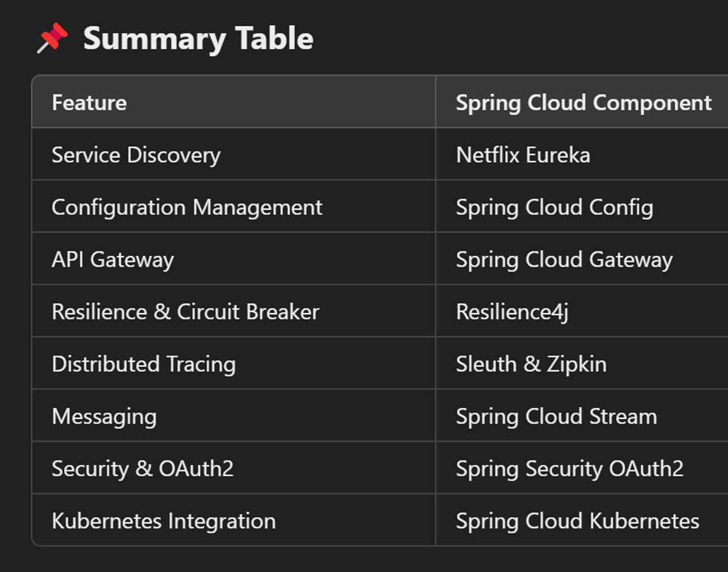Select the Summary Table heading

coord(198,39)
